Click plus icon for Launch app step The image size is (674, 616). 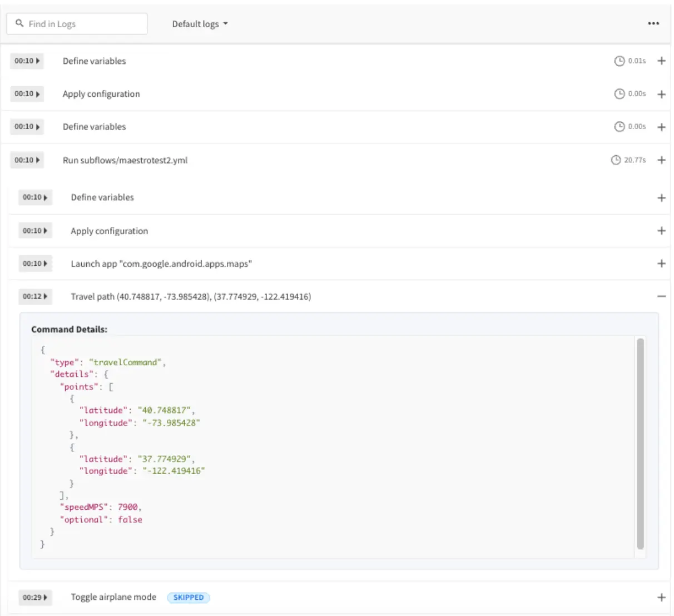(661, 264)
